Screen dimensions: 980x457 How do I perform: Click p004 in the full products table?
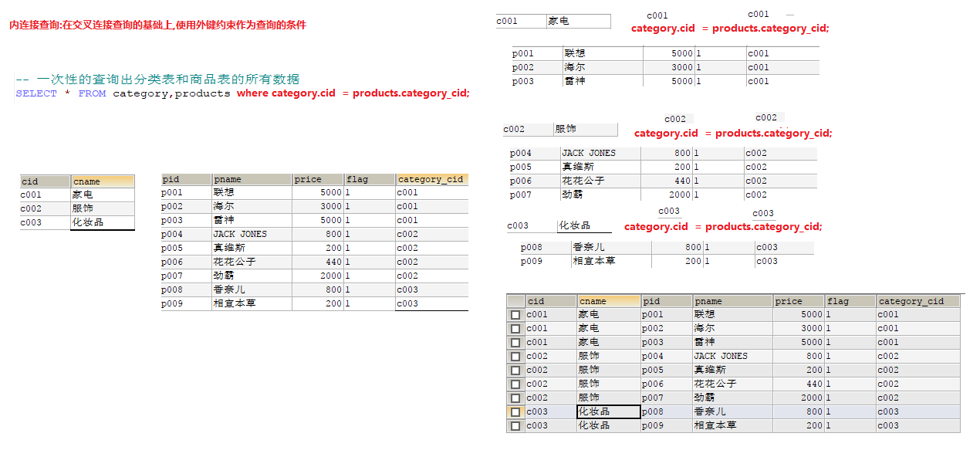172,234
